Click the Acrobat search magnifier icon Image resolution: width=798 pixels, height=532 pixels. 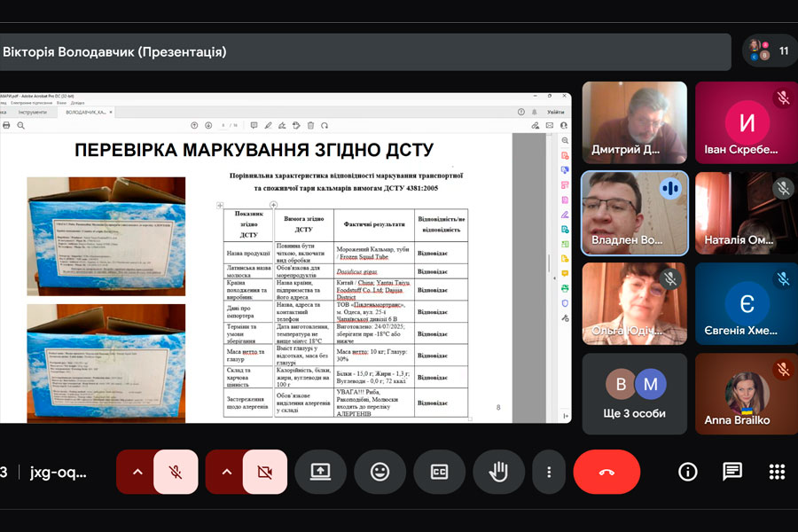(x=21, y=126)
